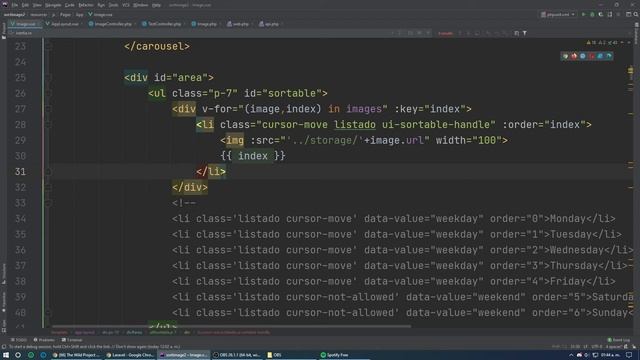
Task: Click the closing </carousel> tag
Action: pos(157,46)
